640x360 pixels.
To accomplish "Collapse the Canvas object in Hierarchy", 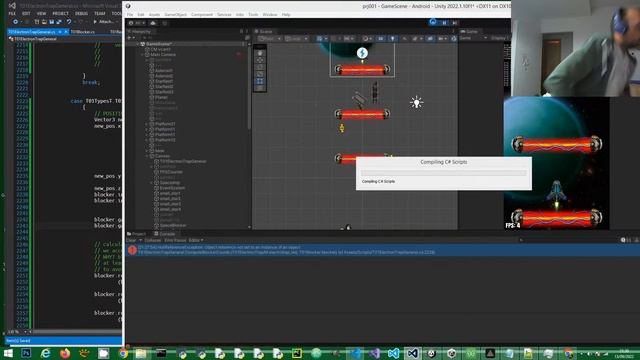I will coord(147,156).
